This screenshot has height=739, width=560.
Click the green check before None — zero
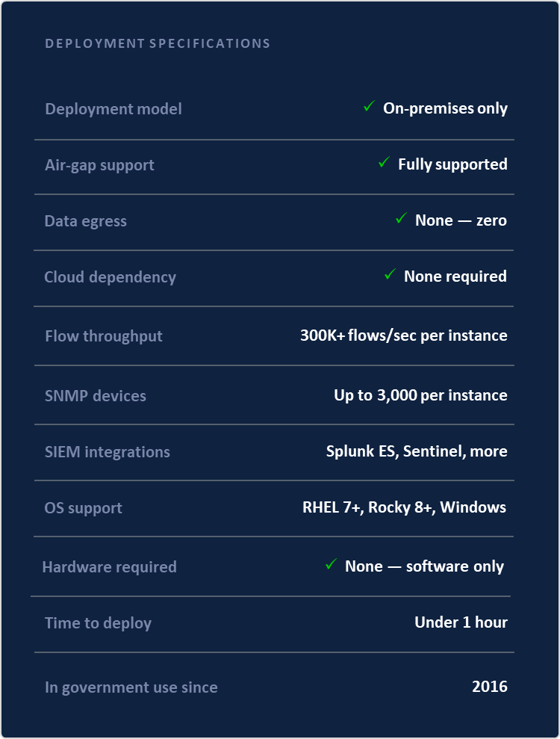pyautogui.click(x=401, y=218)
